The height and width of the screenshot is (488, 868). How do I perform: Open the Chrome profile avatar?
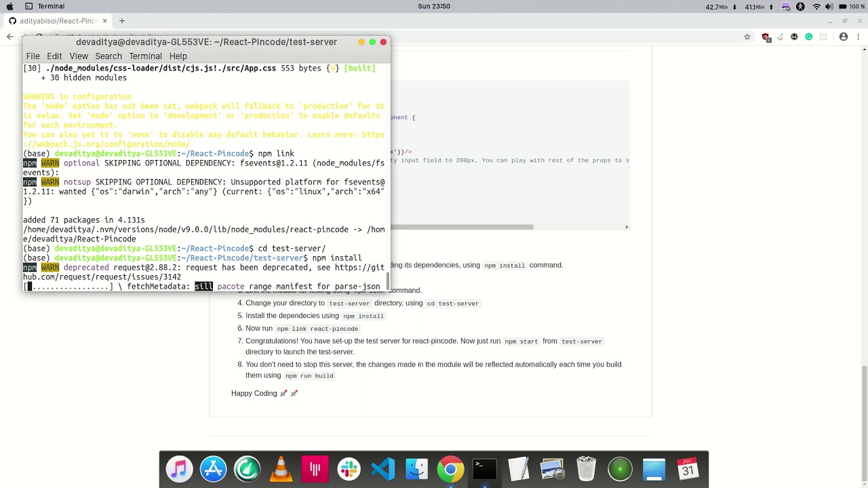coord(844,37)
